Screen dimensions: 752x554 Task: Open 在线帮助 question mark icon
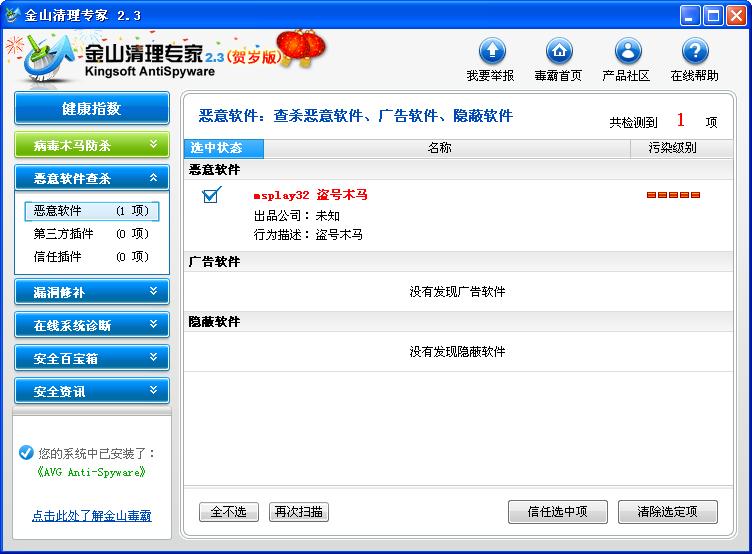pos(695,51)
